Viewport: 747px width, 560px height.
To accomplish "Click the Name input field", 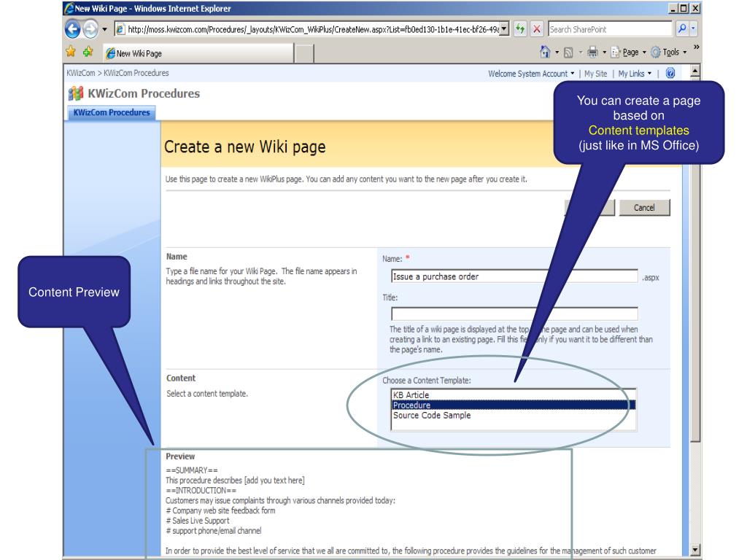I will coord(514,276).
